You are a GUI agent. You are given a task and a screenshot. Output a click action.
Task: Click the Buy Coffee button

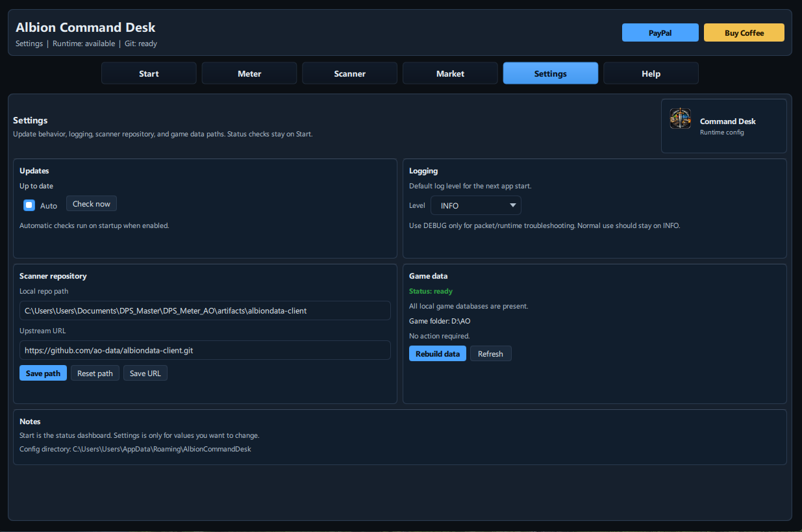click(744, 32)
